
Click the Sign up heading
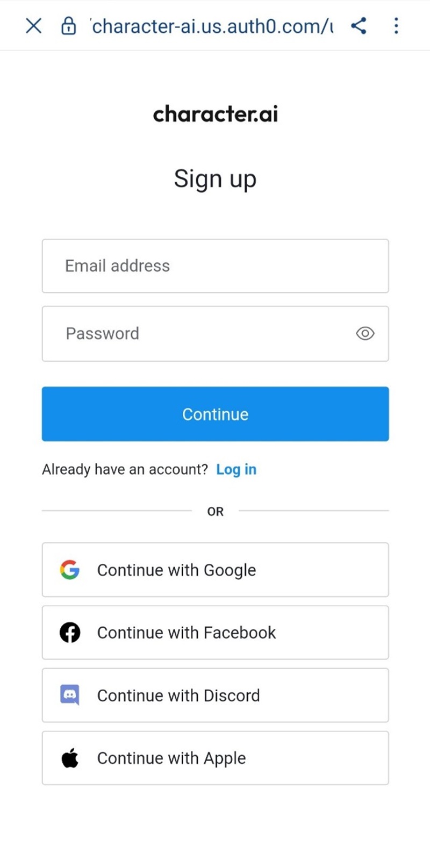click(215, 179)
